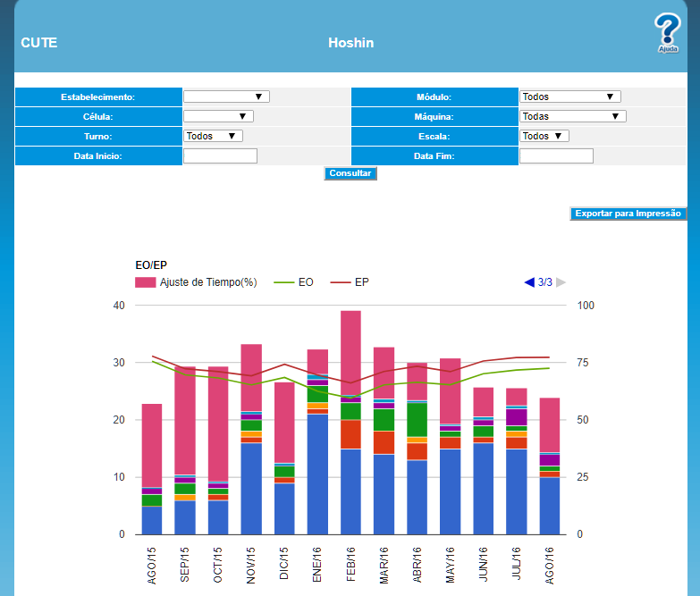The image size is (700, 596).
Task: Focus the Data Fim input field
Action: [556, 156]
